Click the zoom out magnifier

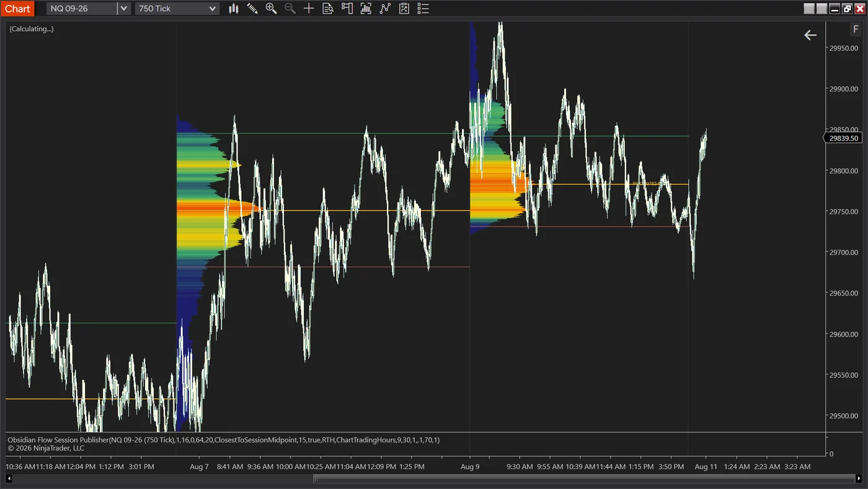(x=290, y=9)
